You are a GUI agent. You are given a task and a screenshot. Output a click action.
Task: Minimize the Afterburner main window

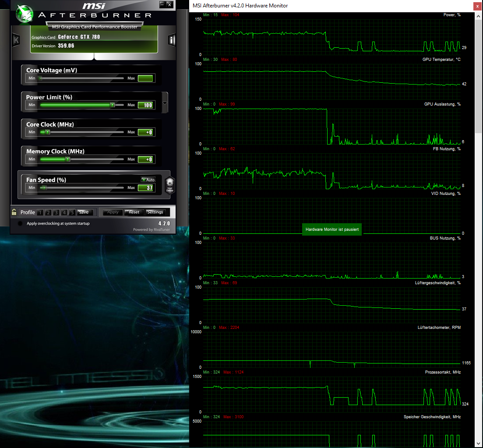pos(162,4)
